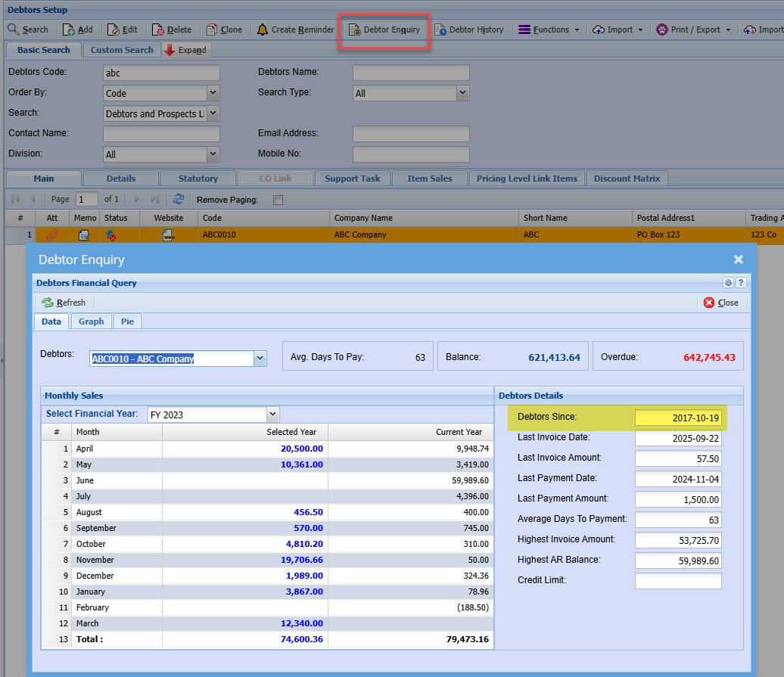The height and width of the screenshot is (677, 784).
Task: Open the Select Financial Year dropdown
Action: [x=273, y=415]
